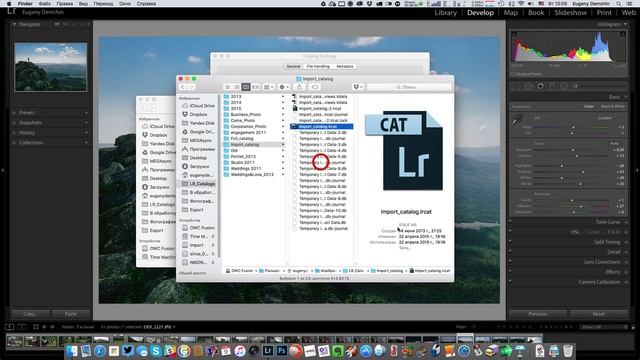
Task: Open Twitter from the Dock
Action: [x=128, y=351]
